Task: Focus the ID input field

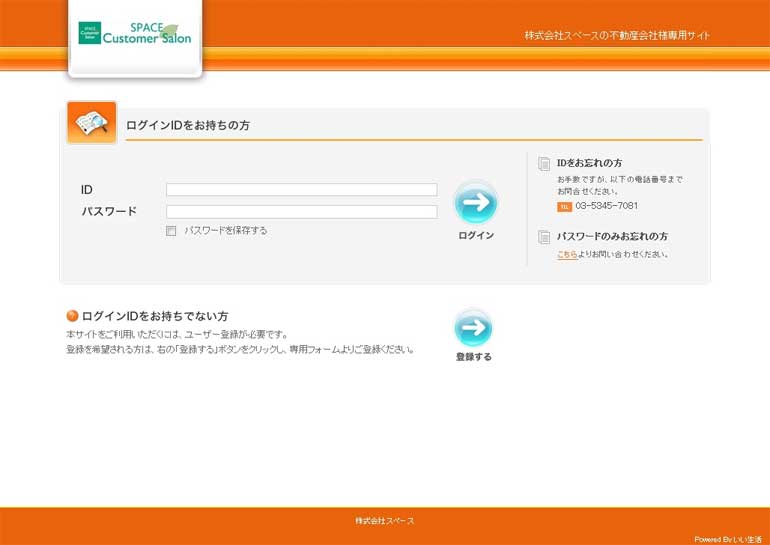Action: coord(302,190)
